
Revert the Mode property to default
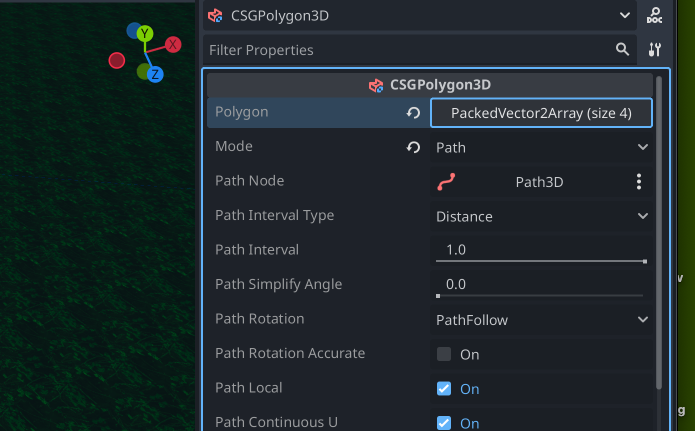[413, 147]
